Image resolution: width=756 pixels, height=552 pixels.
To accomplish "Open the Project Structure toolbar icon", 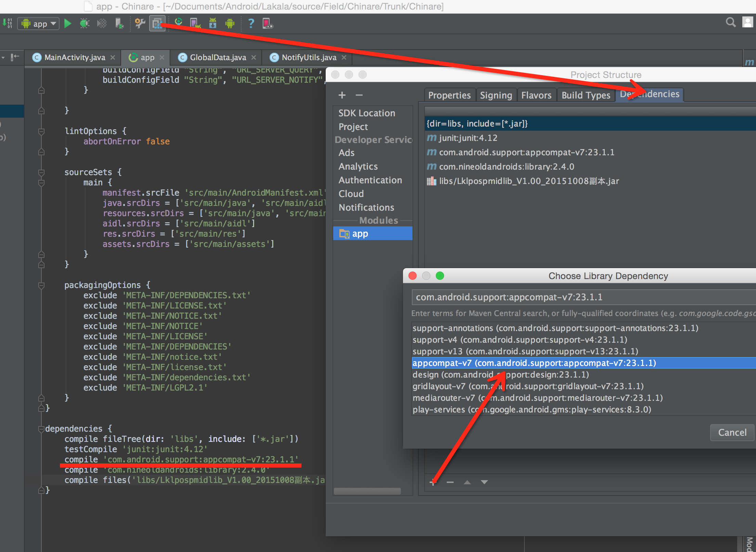I will (x=157, y=23).
